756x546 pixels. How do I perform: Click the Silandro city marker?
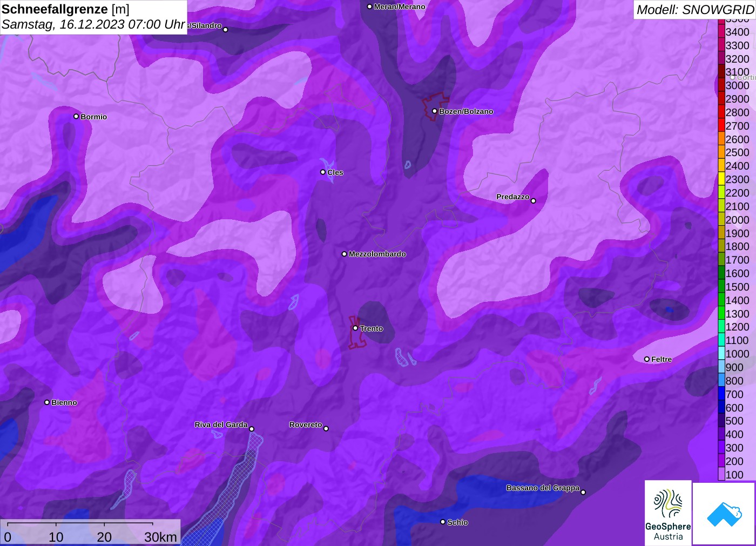pyautogui.click(x=225, y=29)
